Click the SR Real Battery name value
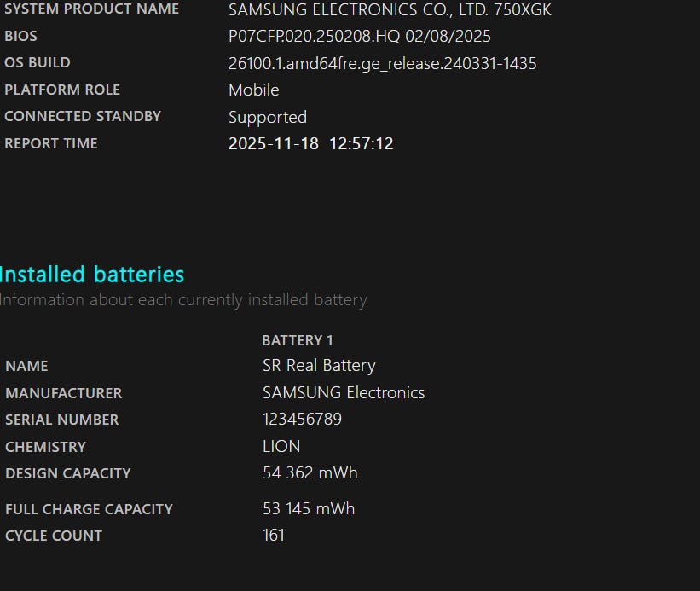The height and width of the screenshot is (591, 700). pyautogui.click(x=319, y=366)
